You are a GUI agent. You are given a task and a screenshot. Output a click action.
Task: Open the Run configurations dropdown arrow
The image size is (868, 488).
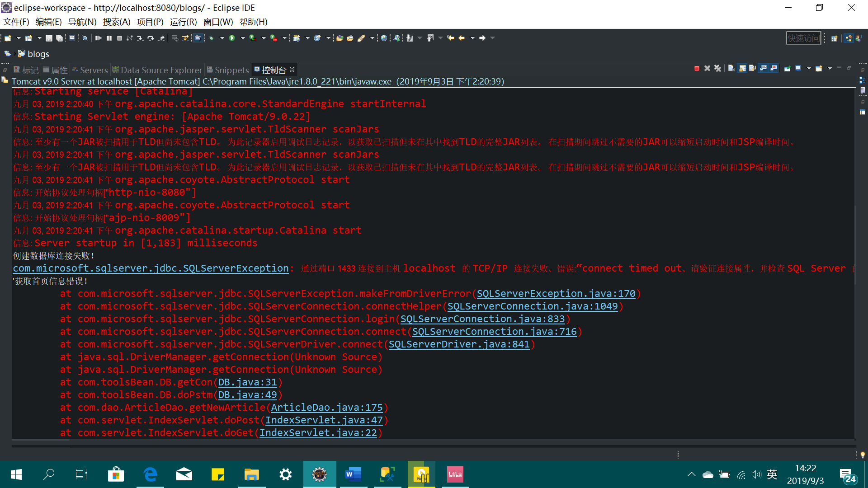click(x=243, y=38)
